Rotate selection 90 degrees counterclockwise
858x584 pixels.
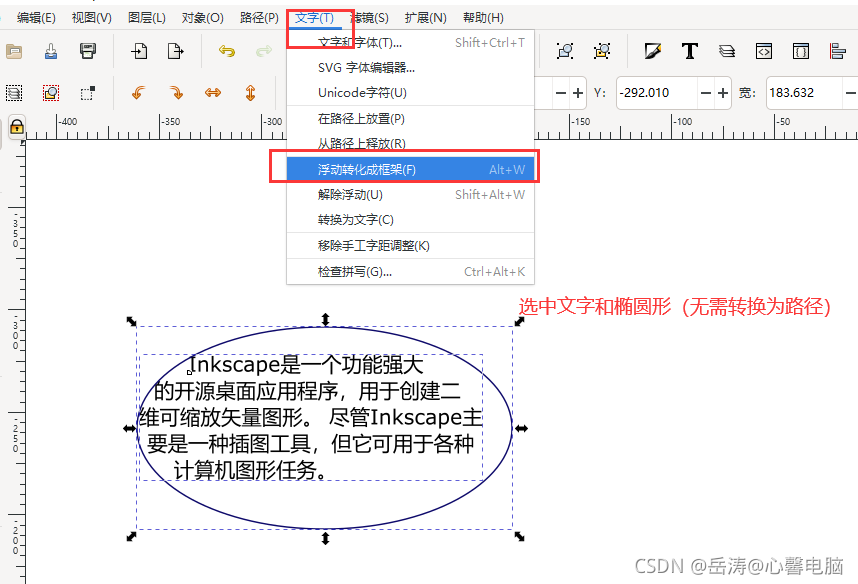click(x=138, y=92)
